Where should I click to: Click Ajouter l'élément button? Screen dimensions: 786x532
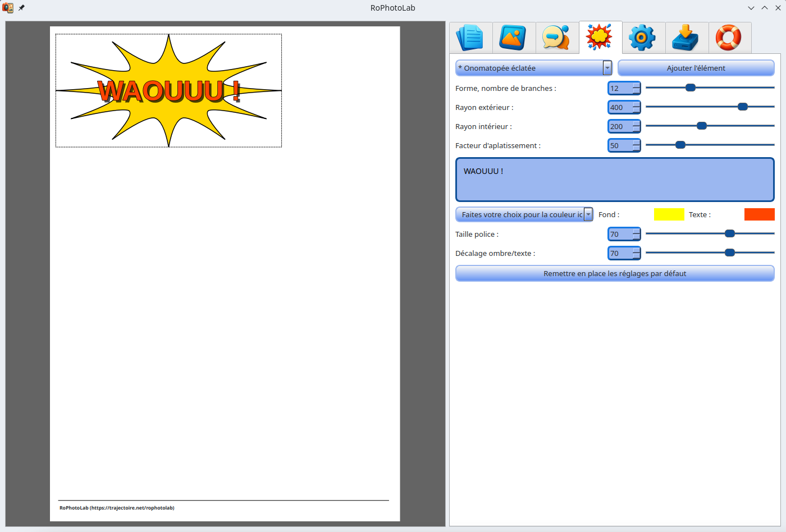point(696,68)
